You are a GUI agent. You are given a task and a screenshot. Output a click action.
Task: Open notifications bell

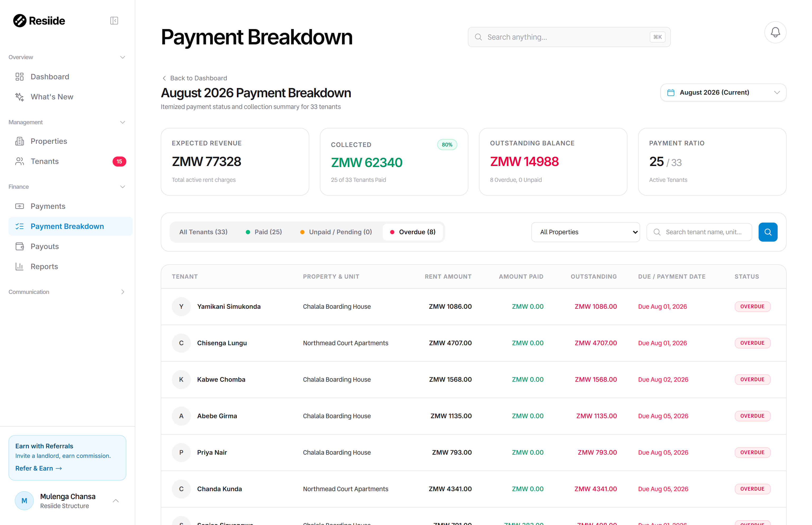point(775,33)
